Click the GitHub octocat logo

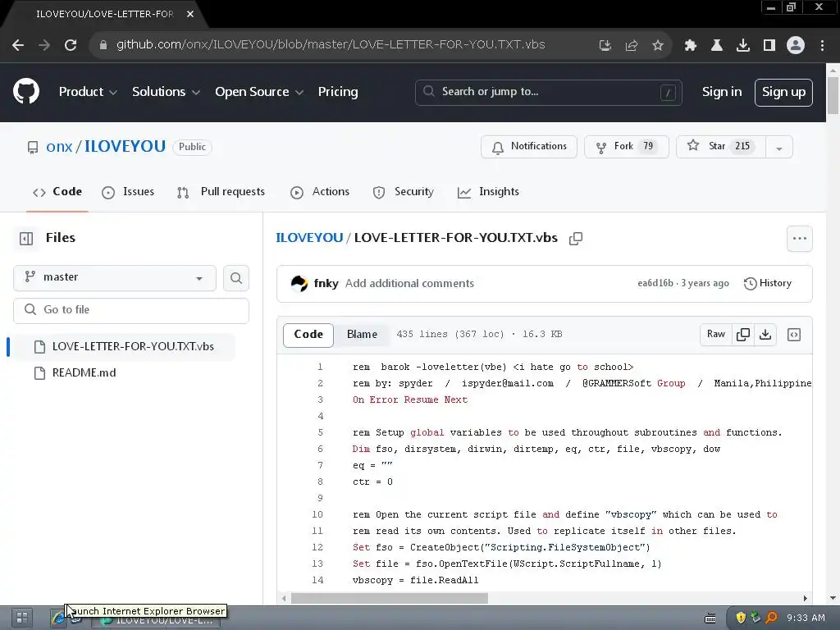click(26, 92)
